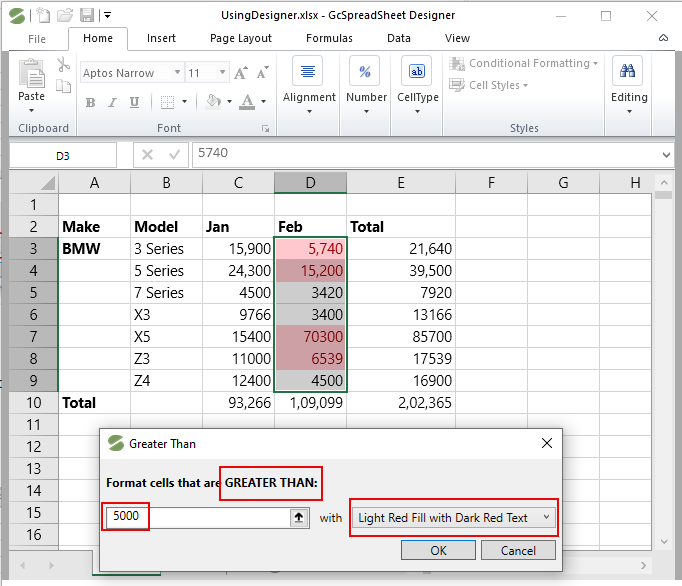Switch to the Page Layout tab
682x586 pixels.
(241, 38)
